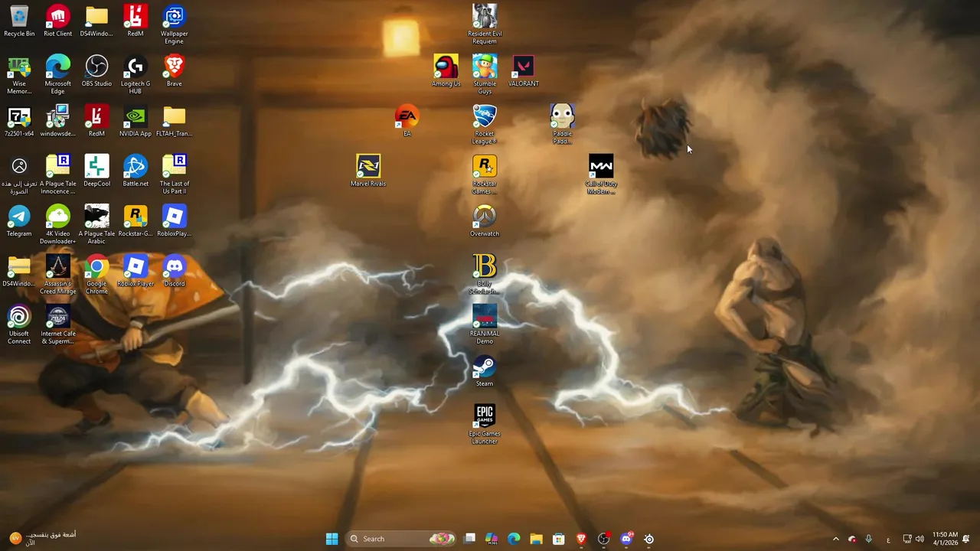
Task: Select Internet Cafe & Supermarket icon
Action: 58,325
